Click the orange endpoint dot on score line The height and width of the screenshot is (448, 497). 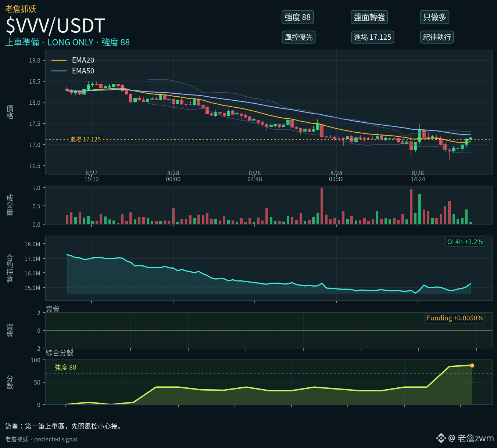point(472,365)
